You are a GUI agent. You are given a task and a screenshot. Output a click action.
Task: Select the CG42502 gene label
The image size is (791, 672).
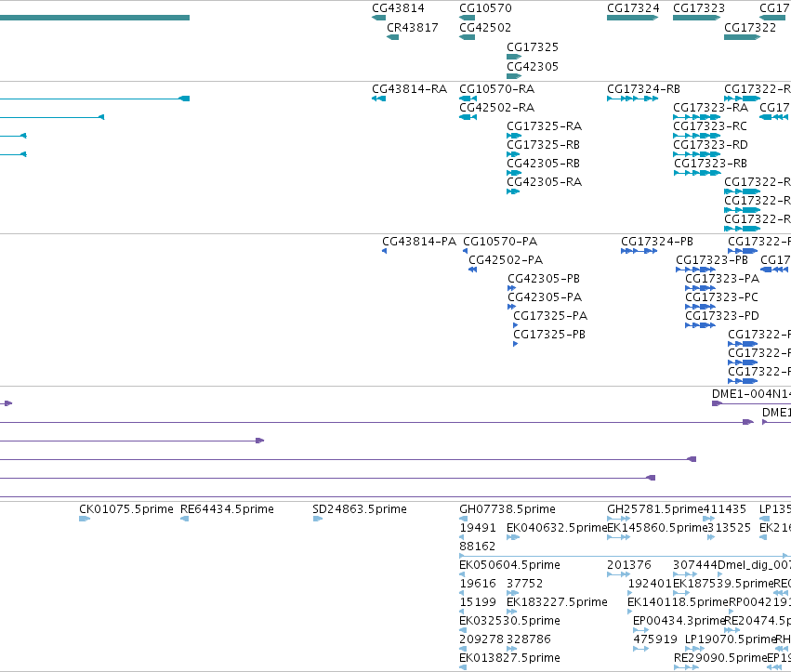click(x=485, y=27)
